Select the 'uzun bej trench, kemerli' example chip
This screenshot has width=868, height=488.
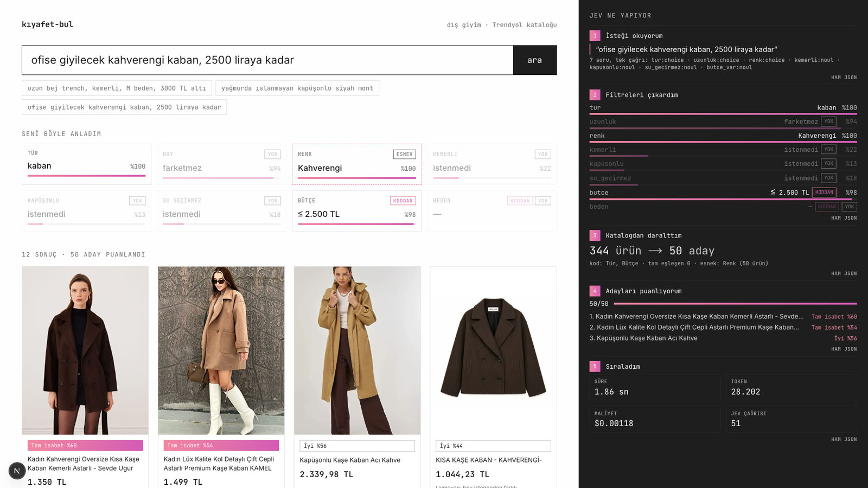tap(117, 88)
